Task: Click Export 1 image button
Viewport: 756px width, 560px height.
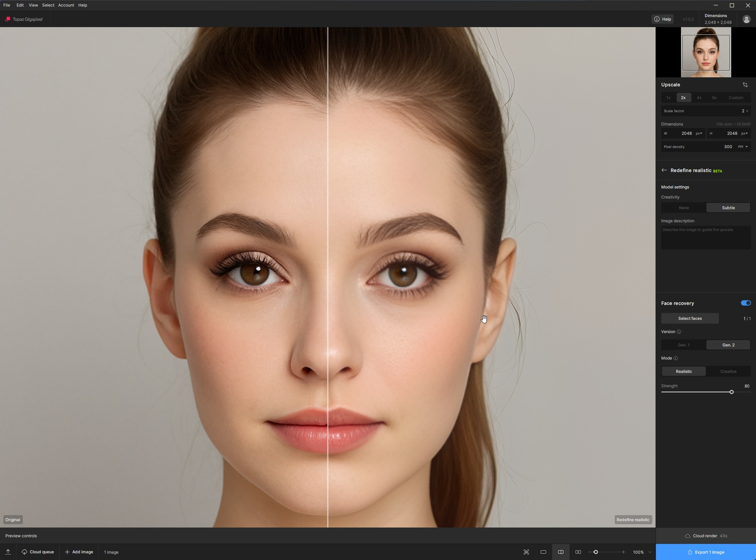Action: coord(706,552)
